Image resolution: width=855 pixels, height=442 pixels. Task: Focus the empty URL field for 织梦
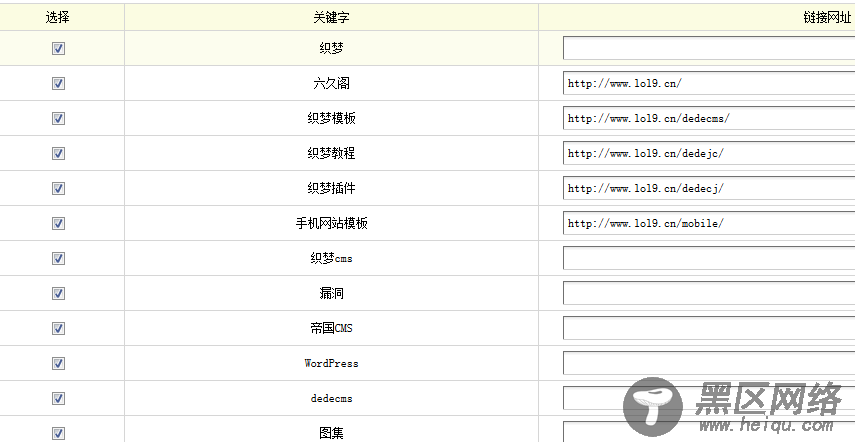tap(709, 49)
